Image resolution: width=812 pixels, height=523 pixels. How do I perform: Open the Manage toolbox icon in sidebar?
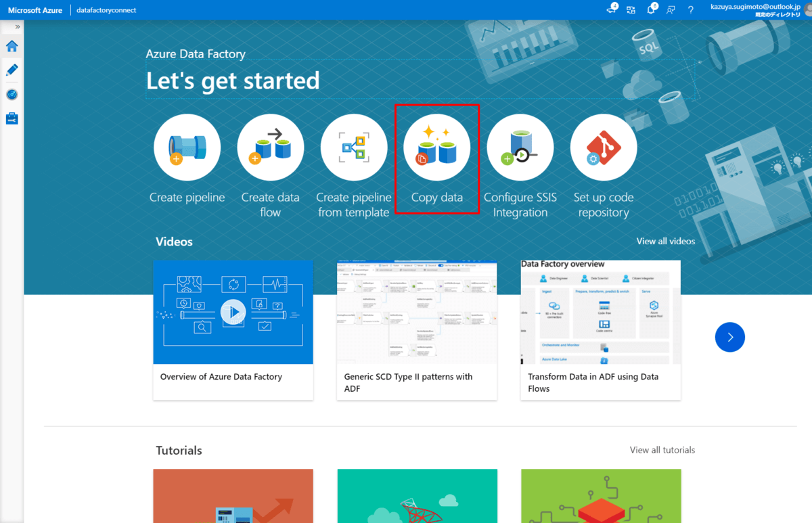(x=12, y=118)
